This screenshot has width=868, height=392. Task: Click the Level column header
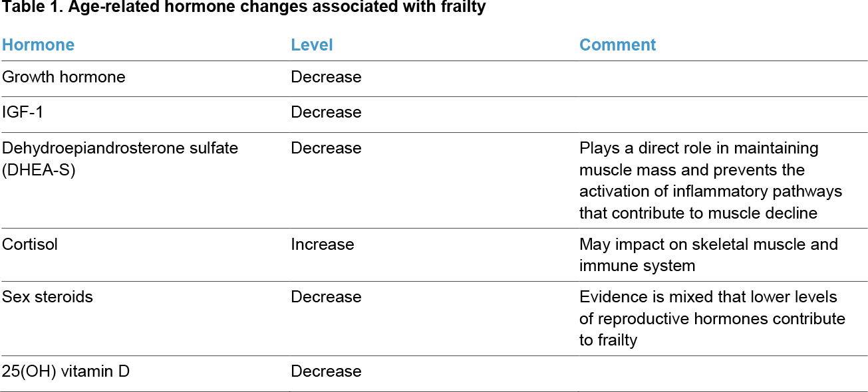312,45
